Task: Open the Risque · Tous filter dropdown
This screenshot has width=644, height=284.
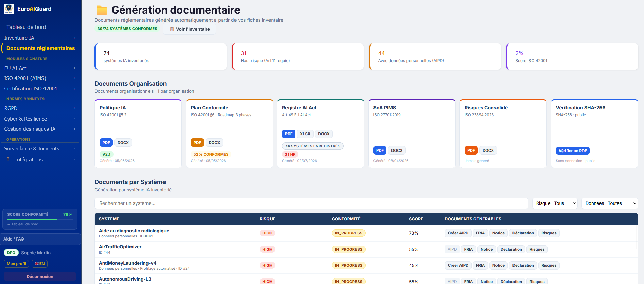Action: click(555, 203)
